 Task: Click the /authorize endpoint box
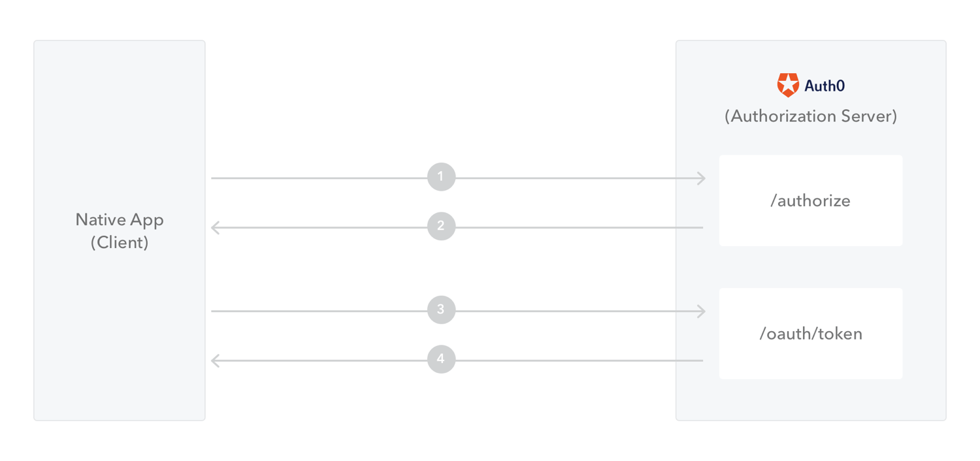[811, 200]
